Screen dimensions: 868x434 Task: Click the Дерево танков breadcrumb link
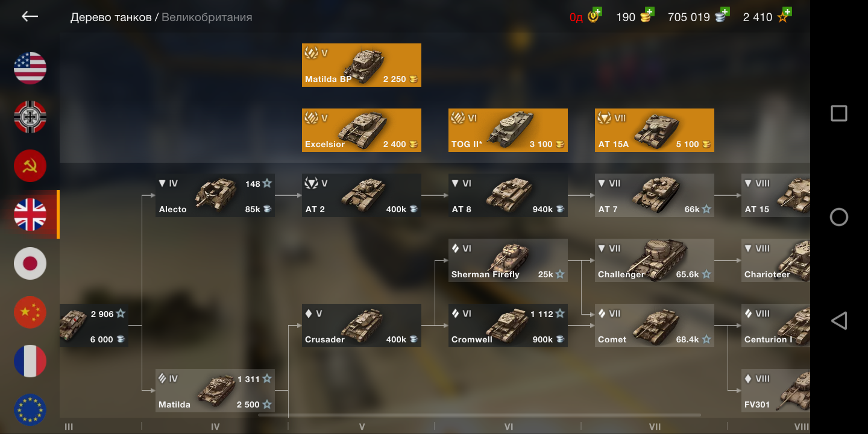point(111,17)
